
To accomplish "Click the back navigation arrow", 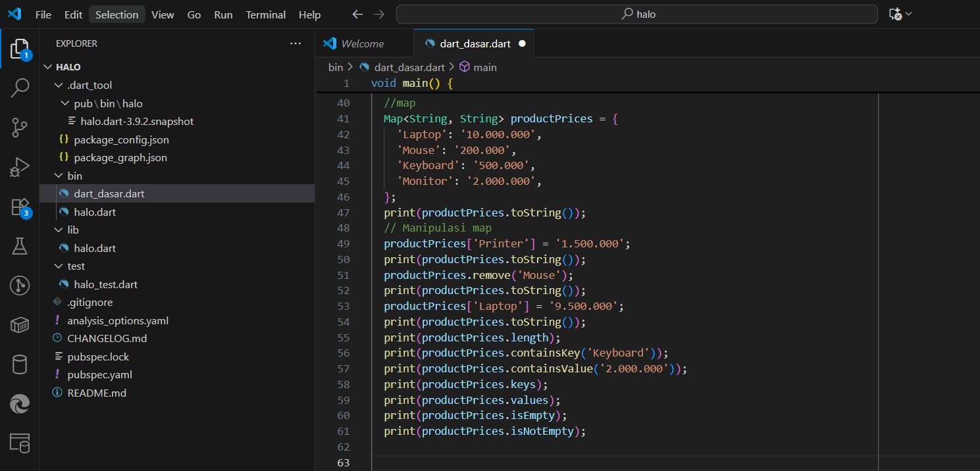I will point(357,14).
